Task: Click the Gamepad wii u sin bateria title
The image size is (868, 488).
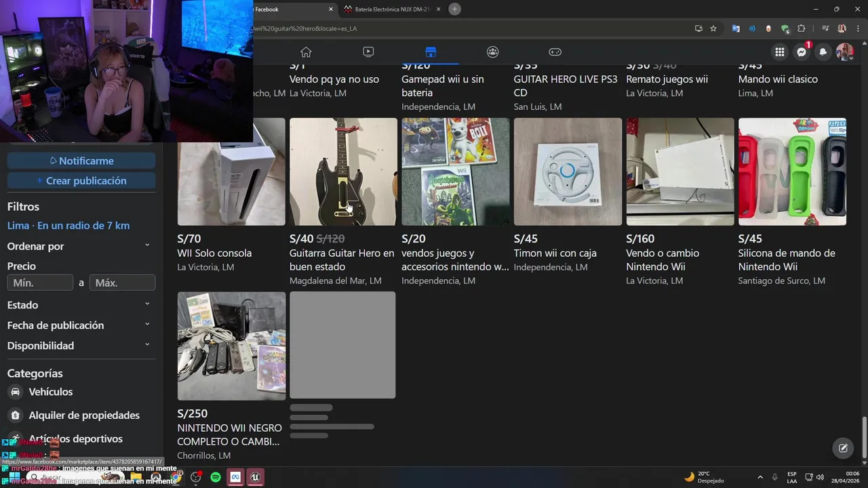Action: pos(443,86)
